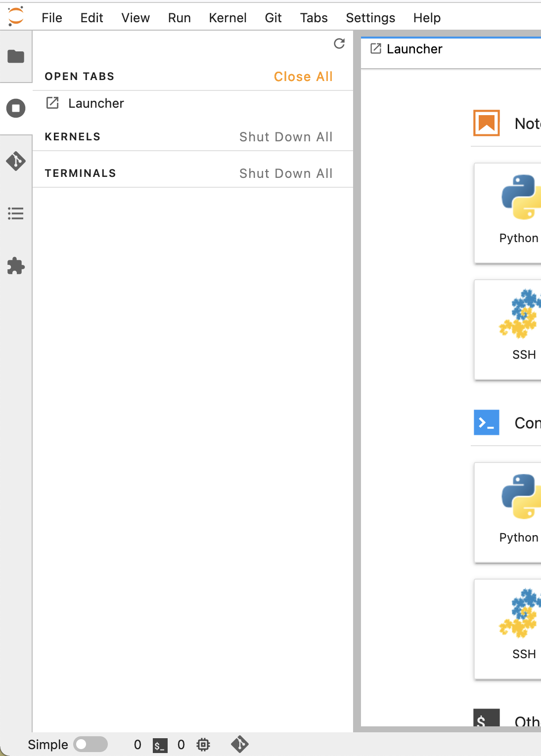The image size is (541, 756).
Task: Launch SSH console from Console section
Action: tap(519, 629)
